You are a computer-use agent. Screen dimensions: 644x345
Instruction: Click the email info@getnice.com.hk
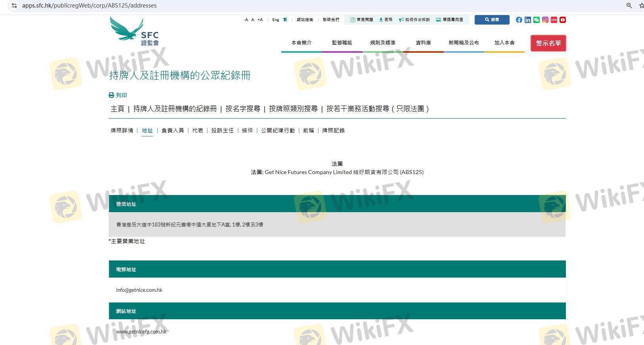coord(139,290)
